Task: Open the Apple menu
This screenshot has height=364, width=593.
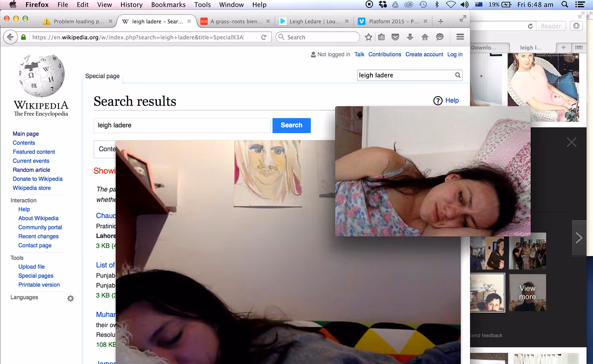Action: coord(13,5)
